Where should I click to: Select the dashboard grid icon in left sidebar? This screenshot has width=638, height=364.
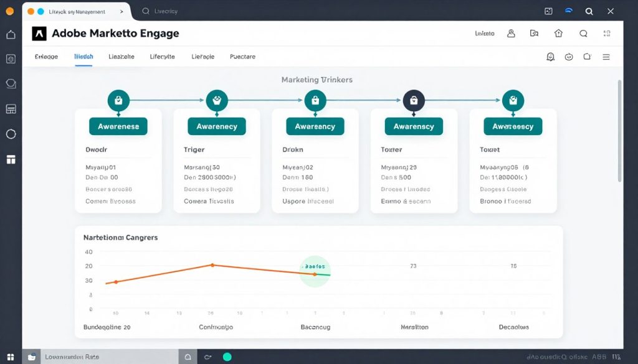[11, 159]
